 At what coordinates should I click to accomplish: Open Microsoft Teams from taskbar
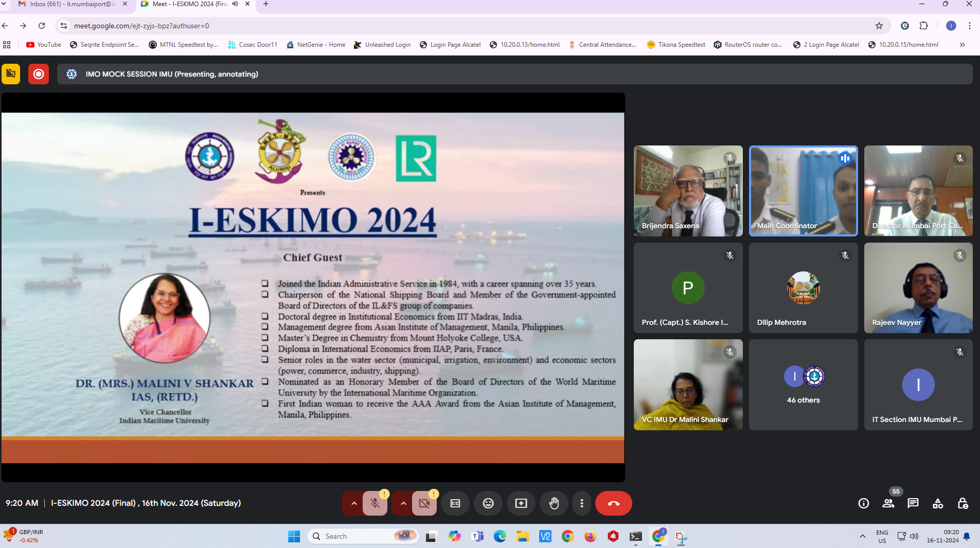(477, 536)
